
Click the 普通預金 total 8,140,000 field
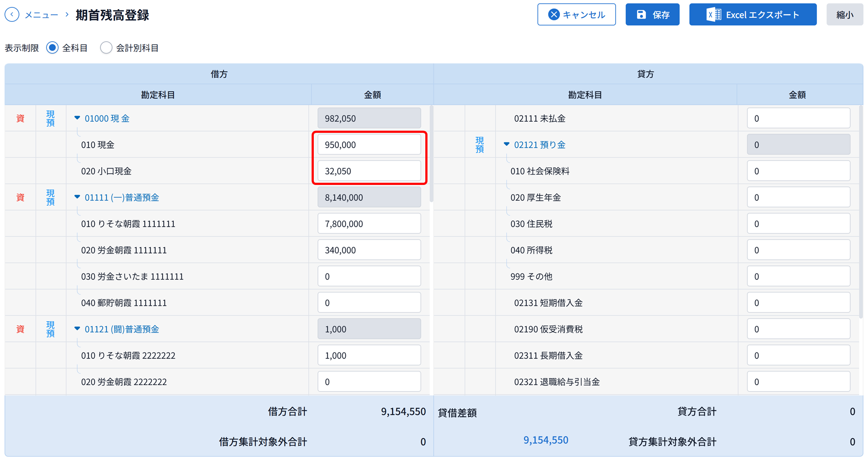(369, 197)
